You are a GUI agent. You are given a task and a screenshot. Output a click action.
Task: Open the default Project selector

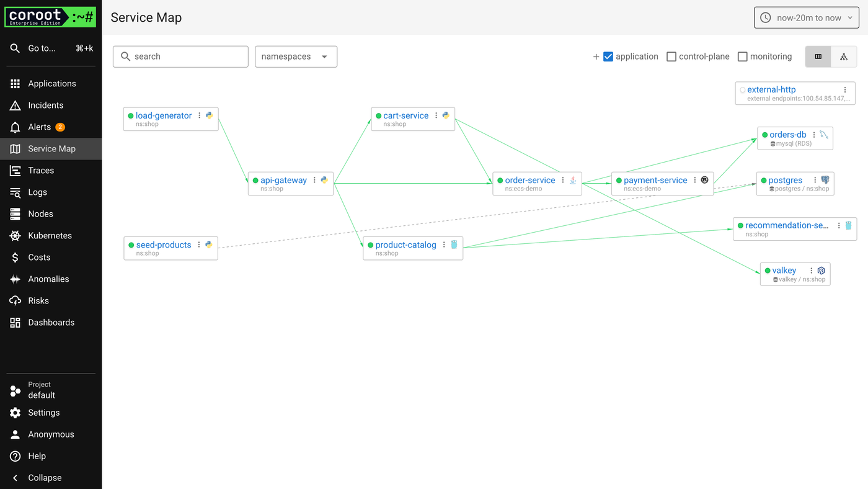(51, 390)
